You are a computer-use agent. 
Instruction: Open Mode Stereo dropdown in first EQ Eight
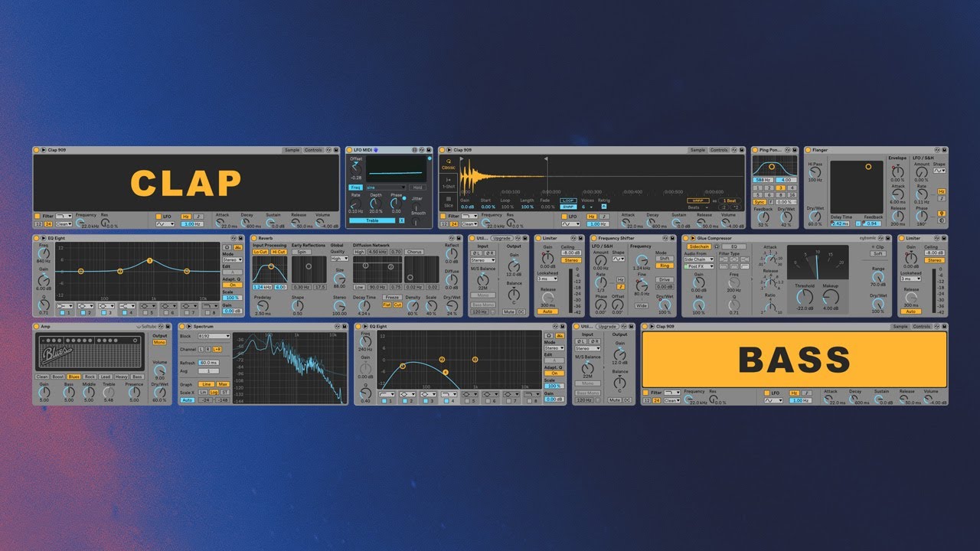[x=233, y=259]
